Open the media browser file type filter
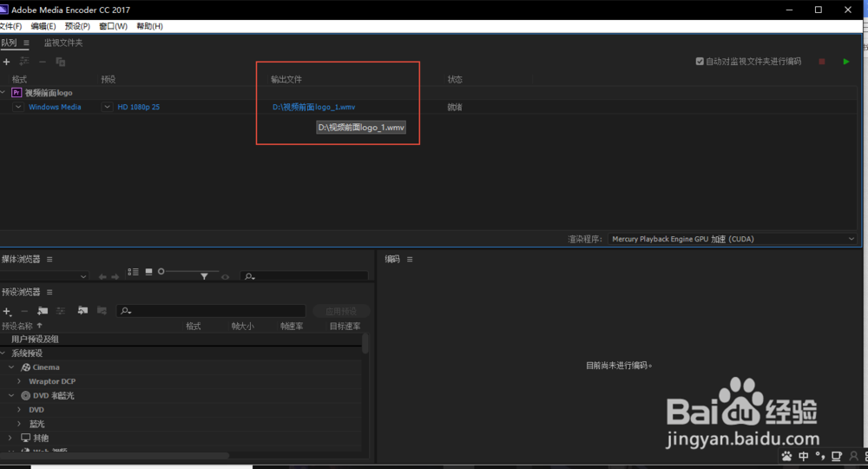868x469 pixels. tap(204, 275)
